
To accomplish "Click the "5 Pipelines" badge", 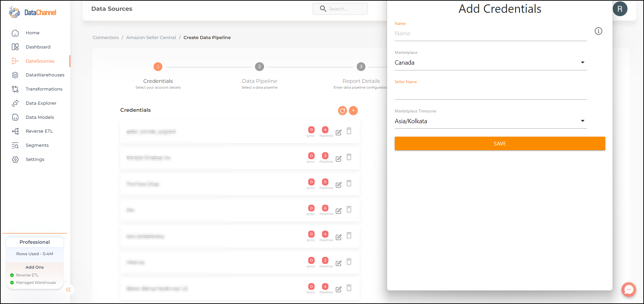I will [326, 184].
